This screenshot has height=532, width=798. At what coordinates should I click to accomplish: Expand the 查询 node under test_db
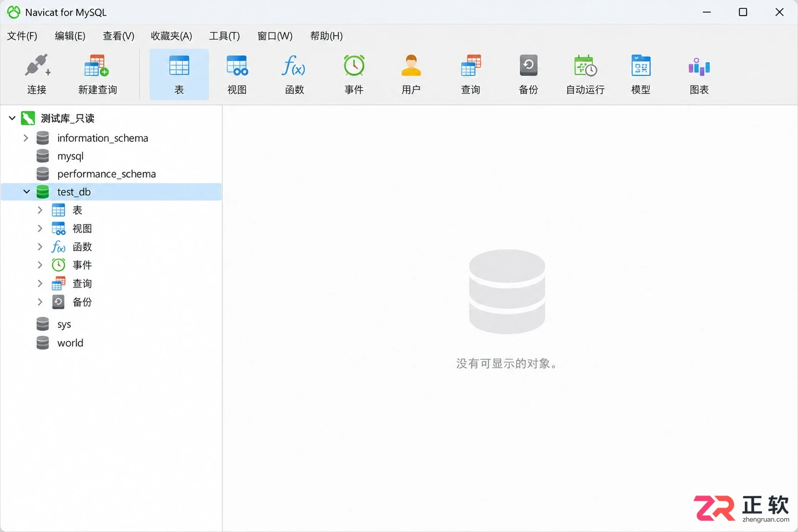click(40, 283)
